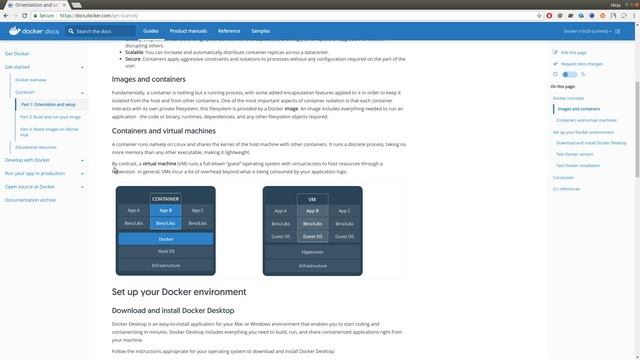Close the Orientation and setup tab

64,5
